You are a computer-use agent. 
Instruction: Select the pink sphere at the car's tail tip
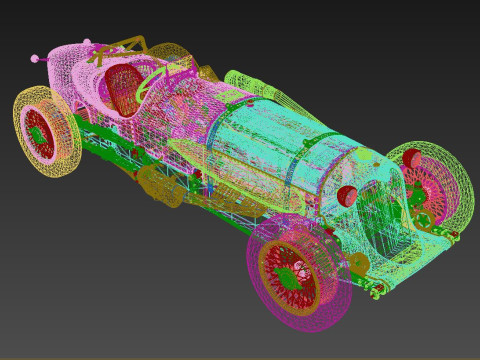(34, 59)
